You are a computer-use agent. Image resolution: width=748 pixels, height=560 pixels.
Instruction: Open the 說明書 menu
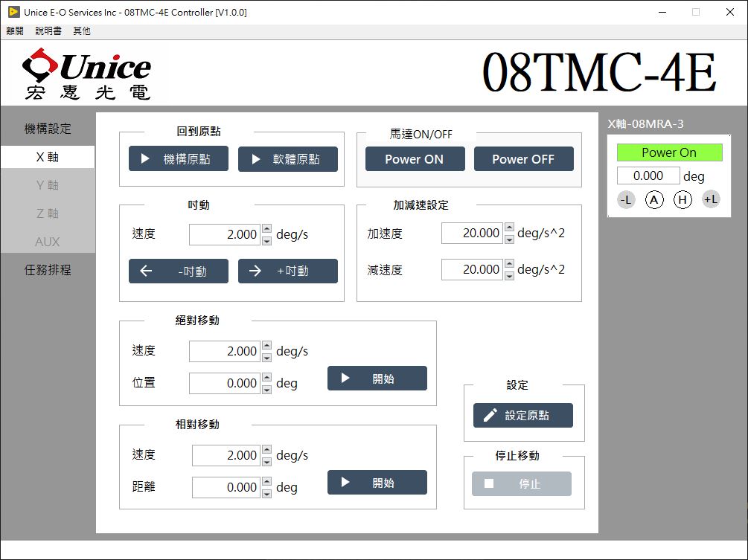tap(48, 31)
